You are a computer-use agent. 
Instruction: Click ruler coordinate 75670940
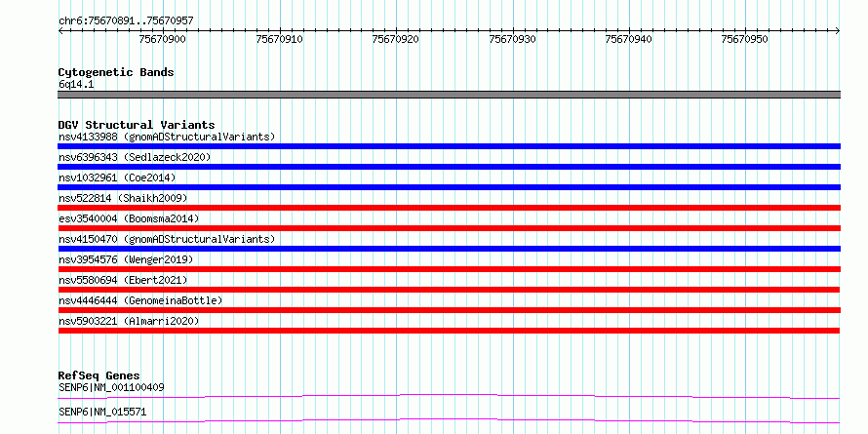tap(629, 39)
